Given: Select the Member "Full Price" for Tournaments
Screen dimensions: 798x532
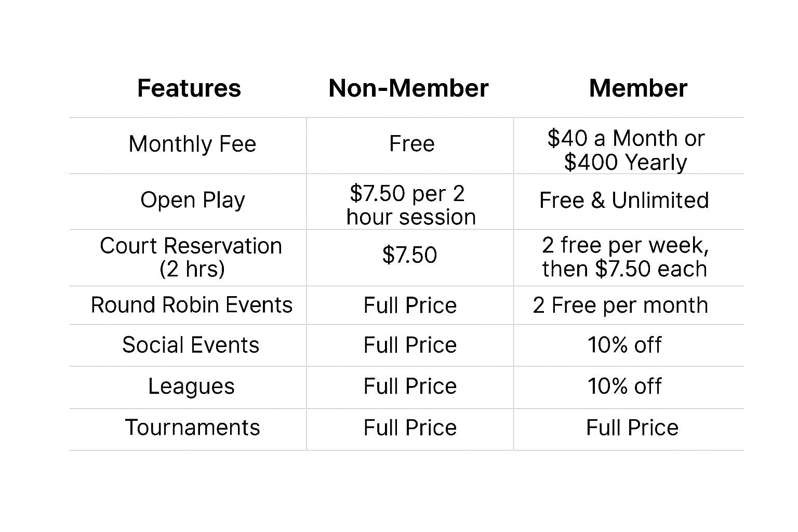Looking at the screenshot, I should pos(632,428).
